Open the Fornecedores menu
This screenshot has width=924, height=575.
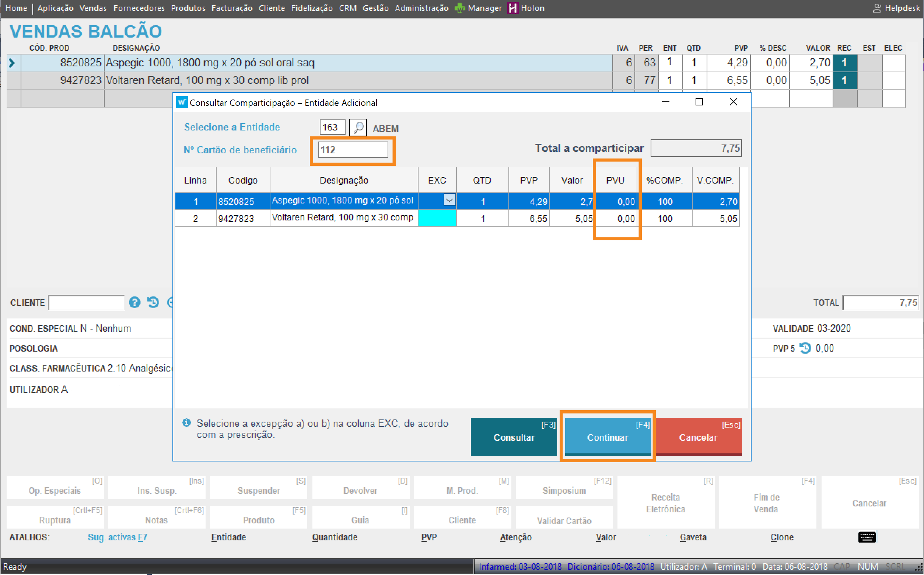pos(139,8)
